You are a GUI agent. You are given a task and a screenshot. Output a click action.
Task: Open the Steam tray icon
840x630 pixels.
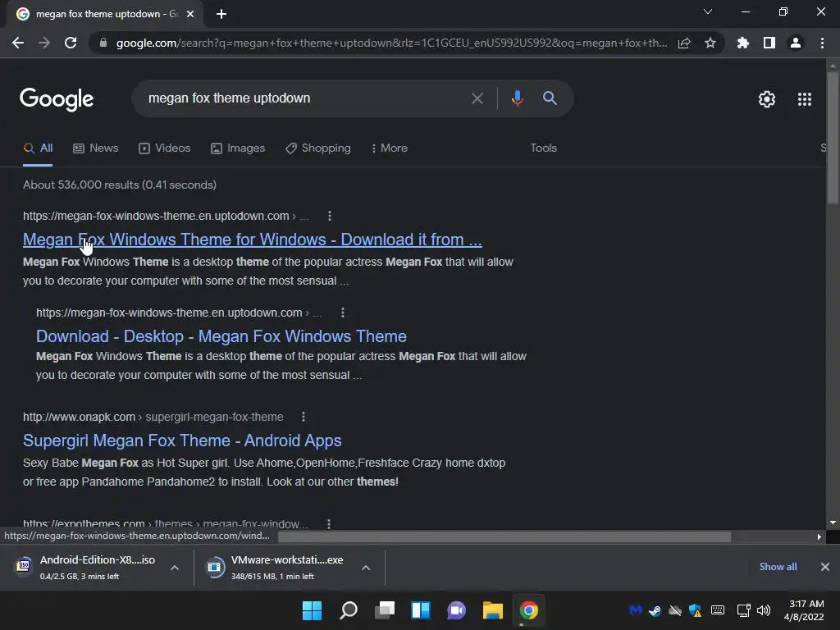click(x=655, y=610)
